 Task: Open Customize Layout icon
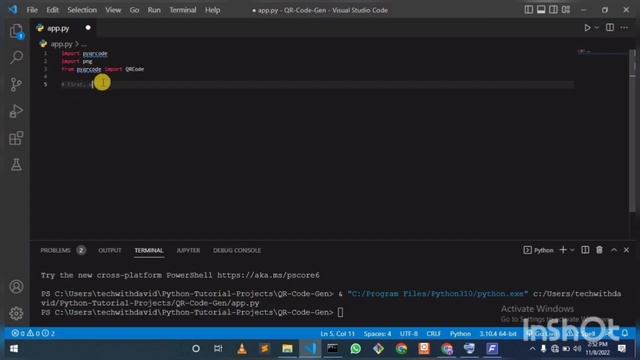tap(566, 10)
